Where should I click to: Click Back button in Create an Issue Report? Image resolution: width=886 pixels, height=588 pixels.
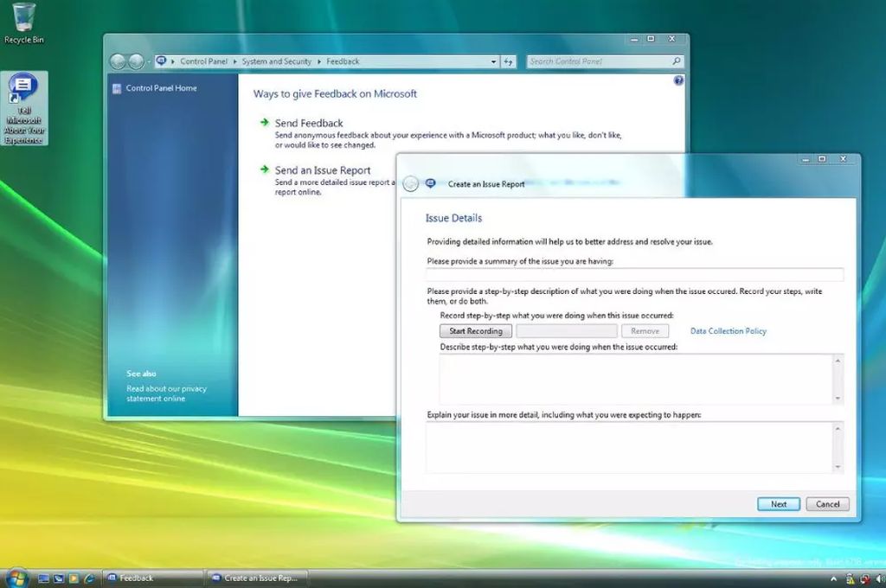(x=411, y=183)
